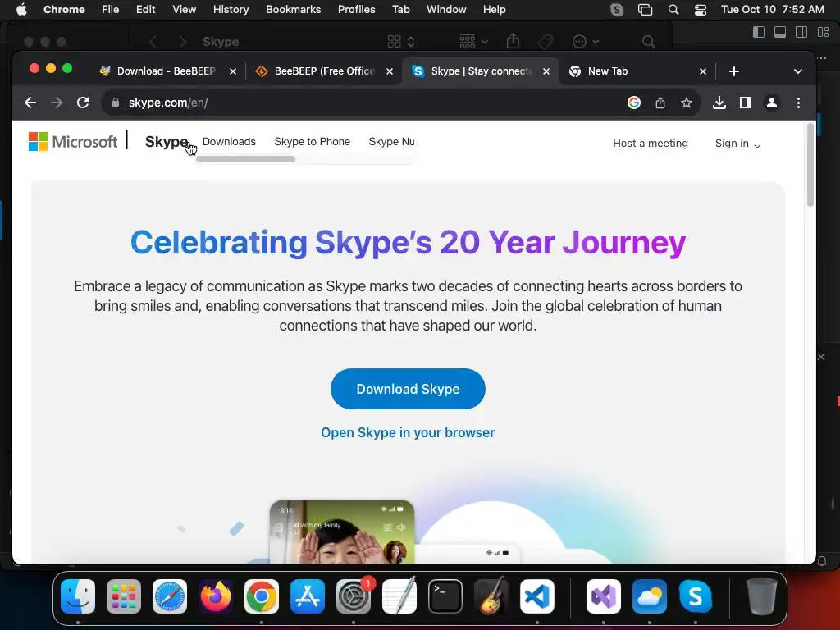Toggle Chrome side panel icon
The image size is (840, 630).
coord(745,103)
